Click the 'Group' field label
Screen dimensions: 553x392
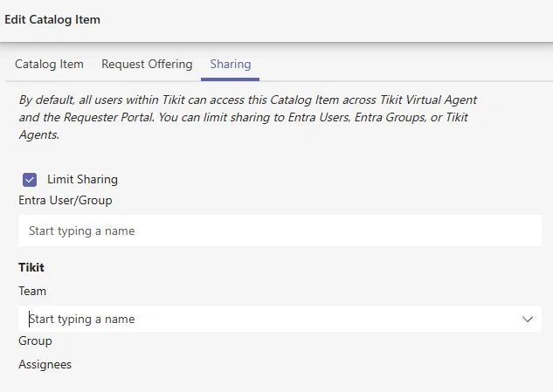[35, 340]
